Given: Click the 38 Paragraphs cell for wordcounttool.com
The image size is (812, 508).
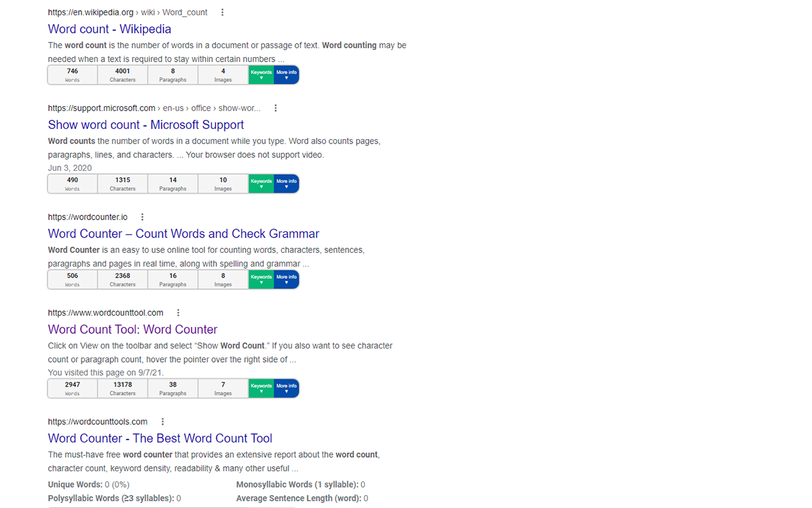Looking at the screenshot, I should pos(173,388).
